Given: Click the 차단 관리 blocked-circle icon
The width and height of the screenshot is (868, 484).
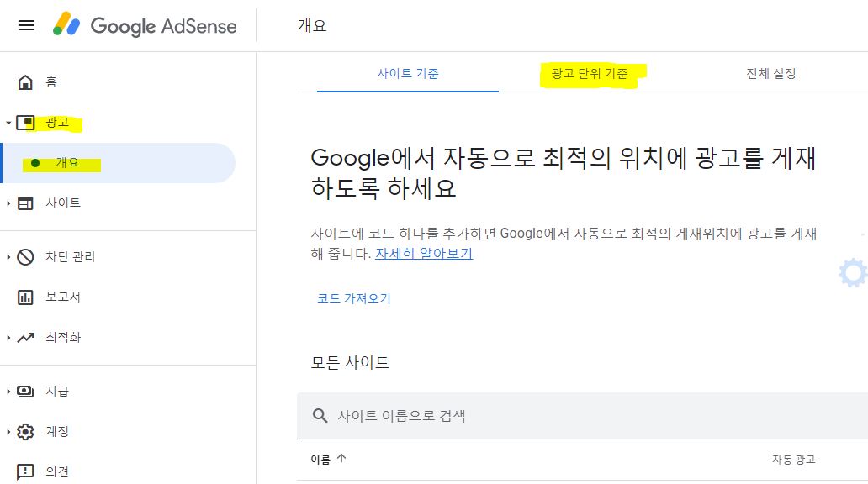Looking at the screenshot, I should point(25,256).
